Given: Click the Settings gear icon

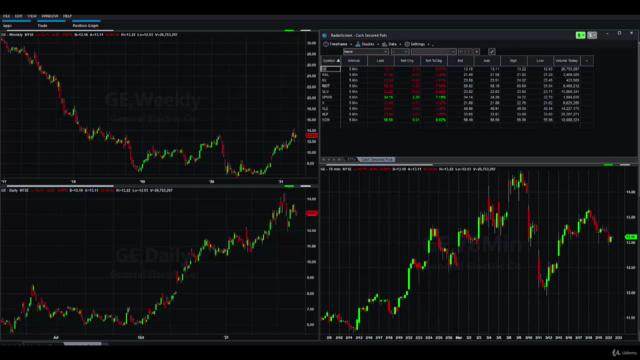Looking at the screenshot, I should tap(407, 44).
